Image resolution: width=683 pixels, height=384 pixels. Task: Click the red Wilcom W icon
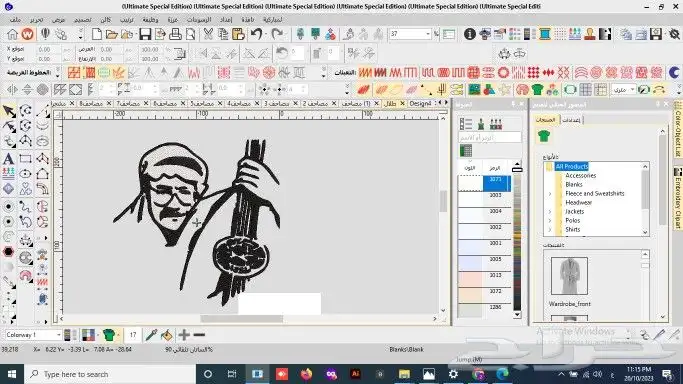[x=27, y=34]
